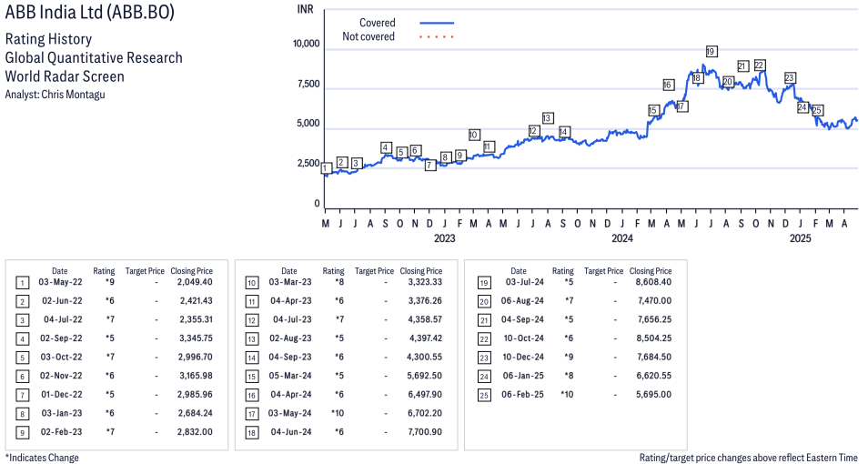This screenshot has height=464, width=868.
Task: Click the "2,500" y-axis label
Action: point(308,164)
